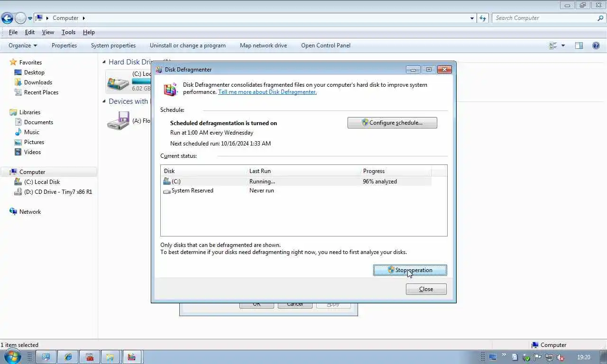Close Disk Defragmenter with Close button
This screenshot has height=364, width=607.
click(426, 289)
